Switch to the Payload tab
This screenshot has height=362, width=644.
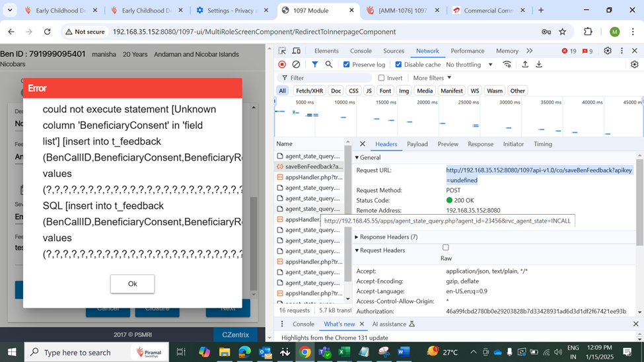(417, 144)
